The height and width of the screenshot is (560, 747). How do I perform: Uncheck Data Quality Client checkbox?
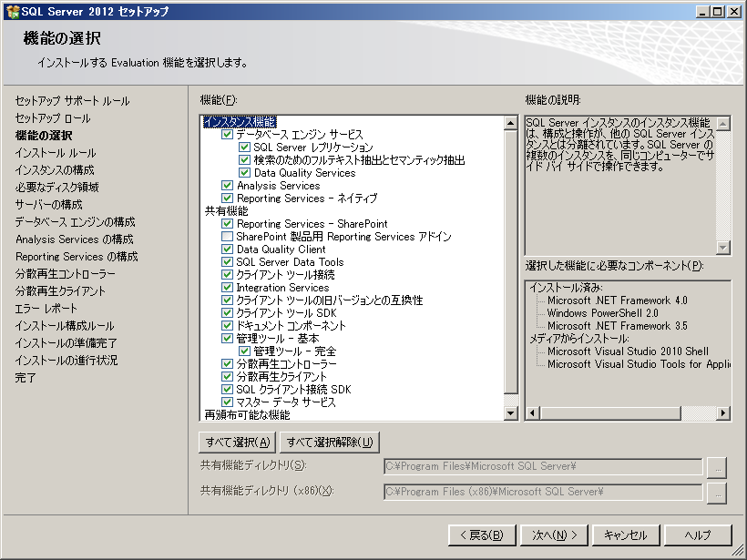click(228, 249)
